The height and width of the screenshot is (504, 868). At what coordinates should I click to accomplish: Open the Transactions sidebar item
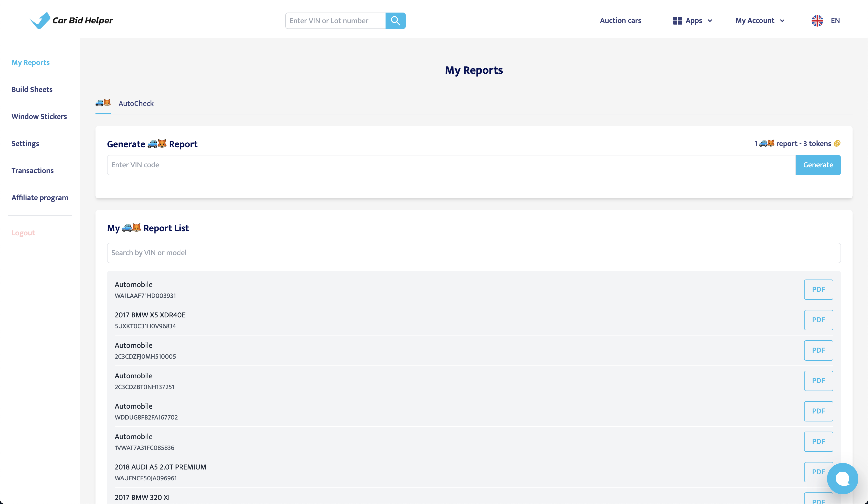[x=32, y=171]
